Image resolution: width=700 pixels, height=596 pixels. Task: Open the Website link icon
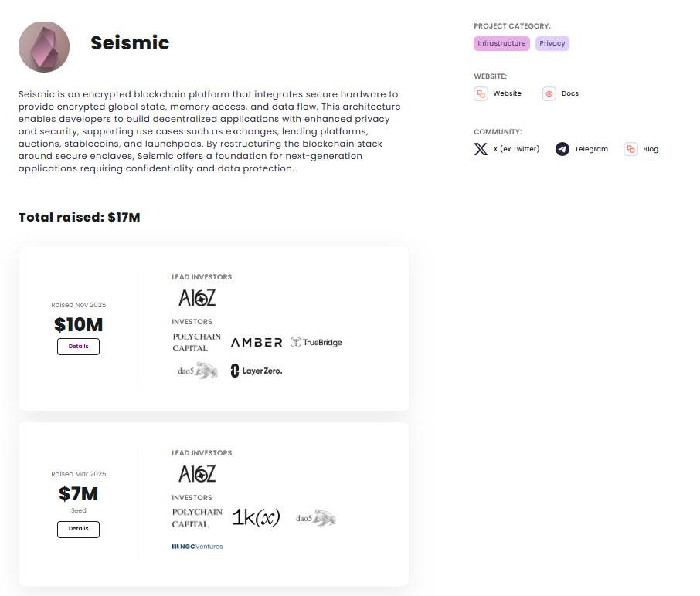pyautogui.click(x=481, y=93)
